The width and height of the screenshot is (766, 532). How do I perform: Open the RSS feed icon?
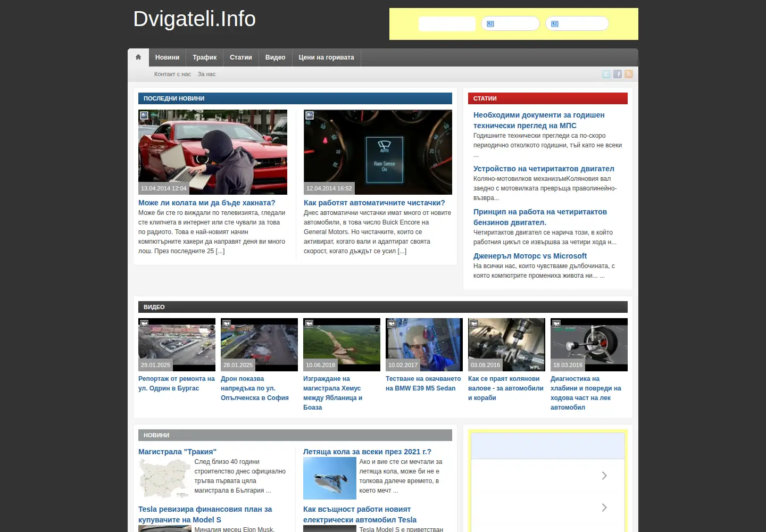pos(629,74)
